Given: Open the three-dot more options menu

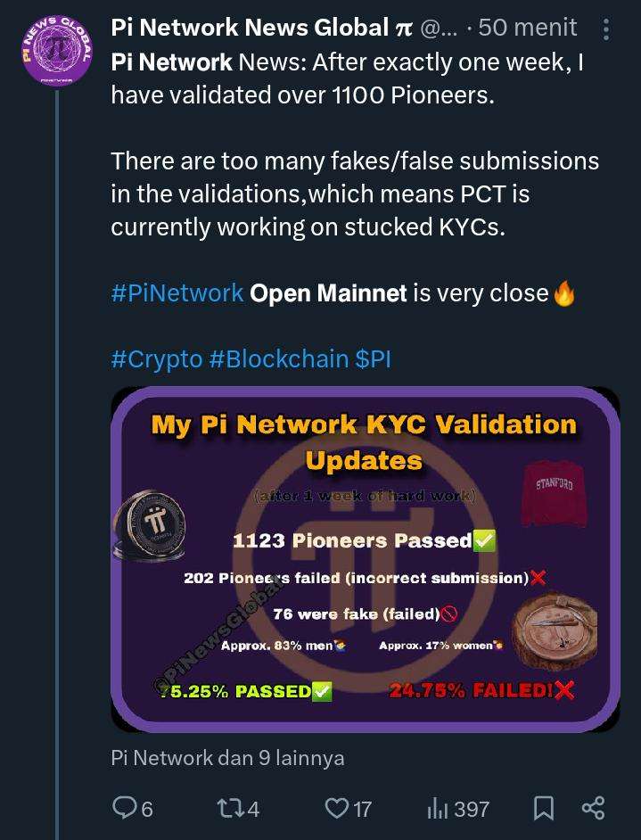Looking at the screenshot, I should 606,30.
